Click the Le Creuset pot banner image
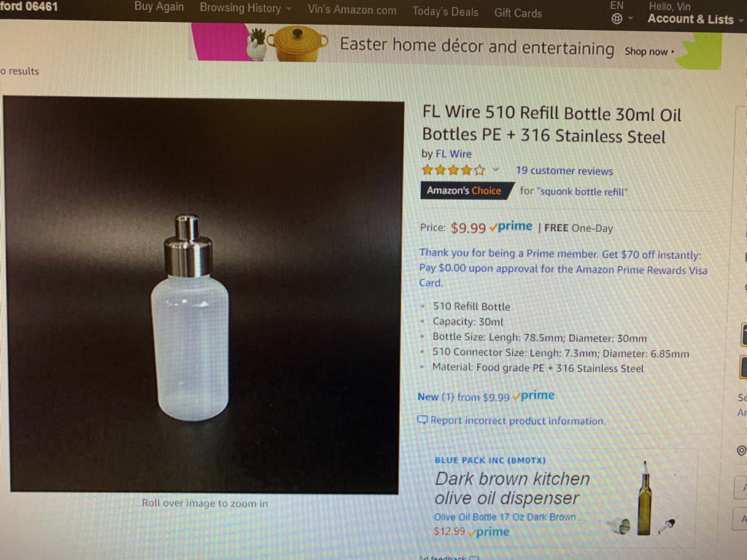This screenshot has width=747, height=560. 296,44
